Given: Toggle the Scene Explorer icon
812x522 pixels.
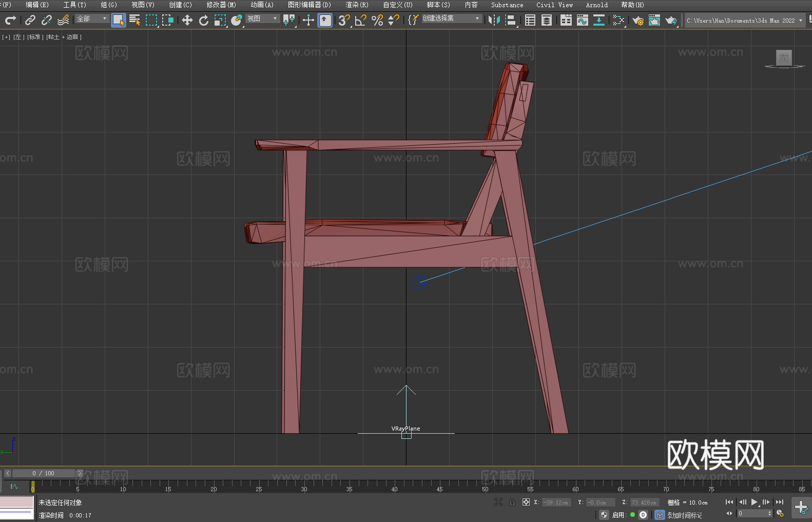Looking at the screenshot, I should [530, 20].
